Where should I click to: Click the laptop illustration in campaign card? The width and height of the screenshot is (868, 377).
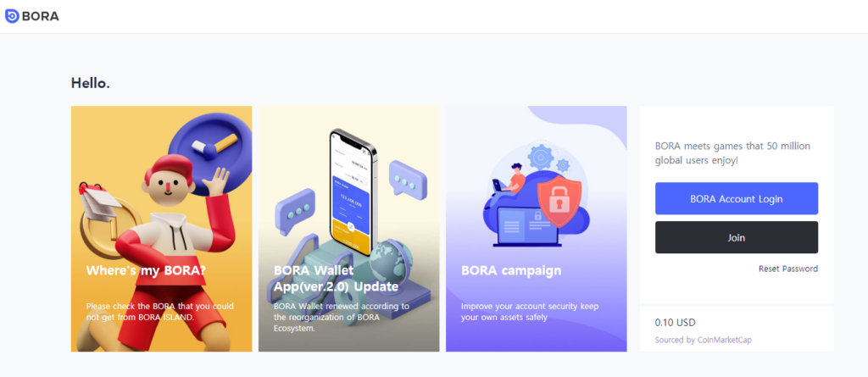tap(529, 226)
